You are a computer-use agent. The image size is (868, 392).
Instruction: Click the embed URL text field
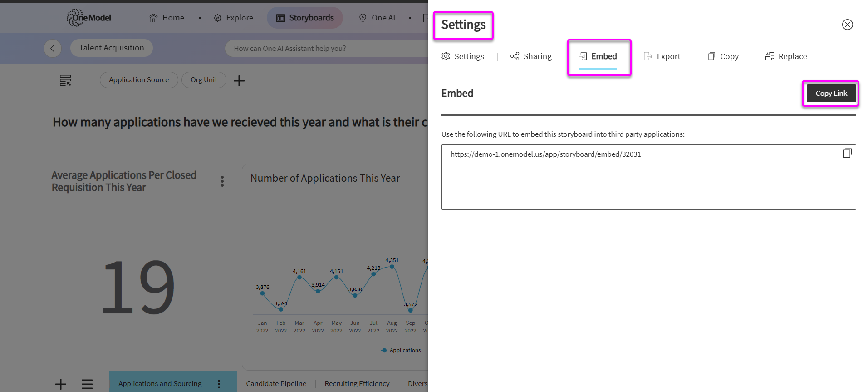click(x=648, y=177)
